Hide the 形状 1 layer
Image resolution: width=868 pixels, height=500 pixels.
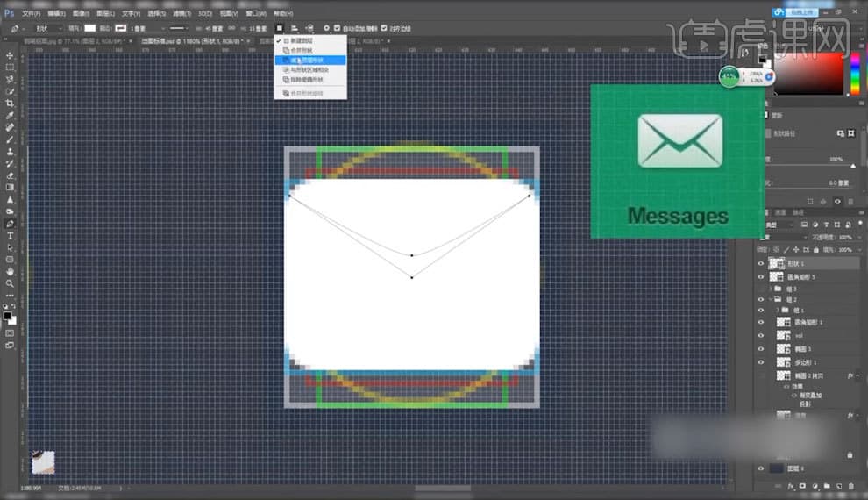[761, 263]
